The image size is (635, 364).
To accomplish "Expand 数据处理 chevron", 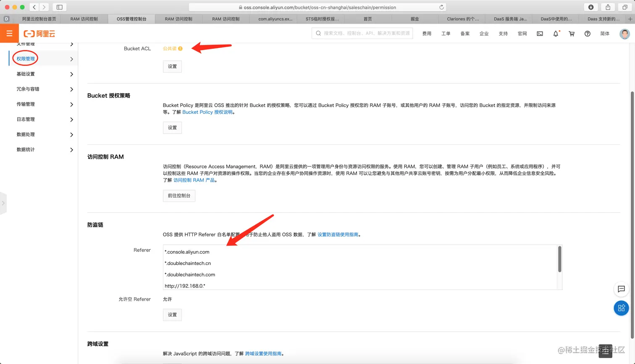I will (71, 135).
